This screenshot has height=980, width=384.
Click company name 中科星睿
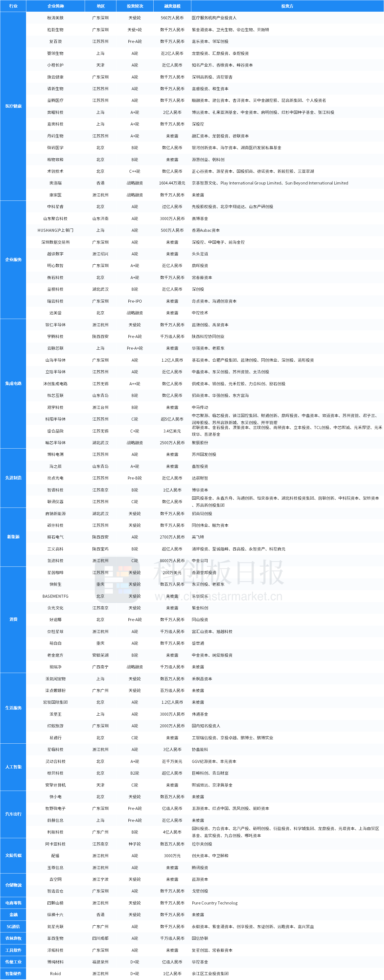[55, 206]
